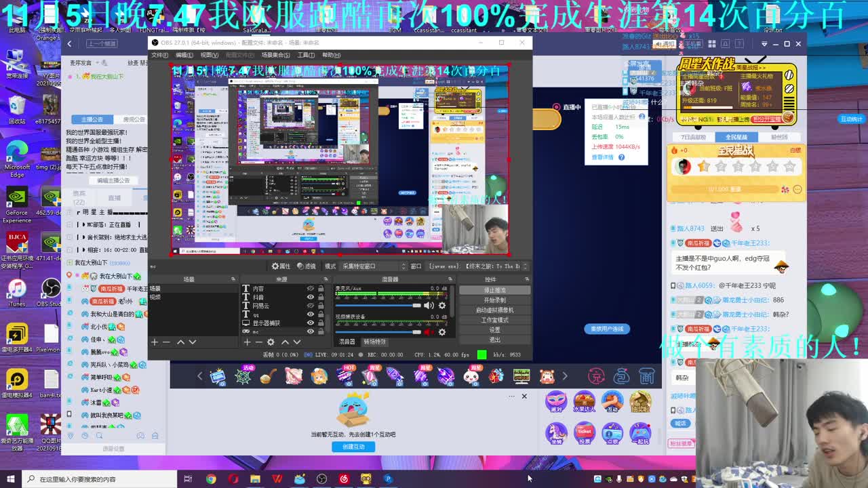
Task: Open source properties gear in OBS sources panel
Action: click(271, 342)
